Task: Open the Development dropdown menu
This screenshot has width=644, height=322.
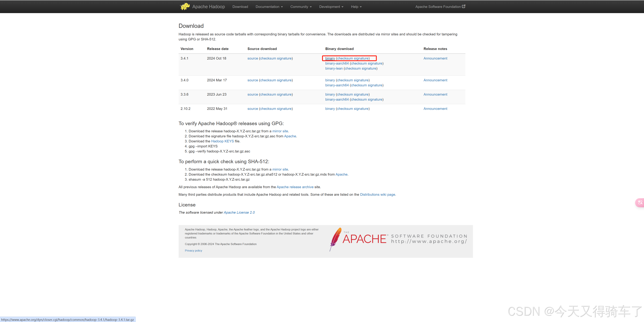Action: pos(331,7)
